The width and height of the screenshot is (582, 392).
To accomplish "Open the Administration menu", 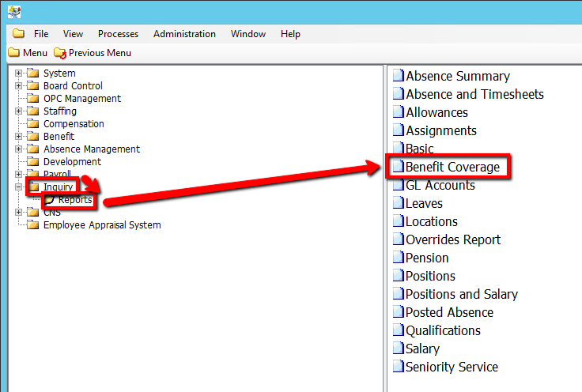I will (x=184, y=34).
